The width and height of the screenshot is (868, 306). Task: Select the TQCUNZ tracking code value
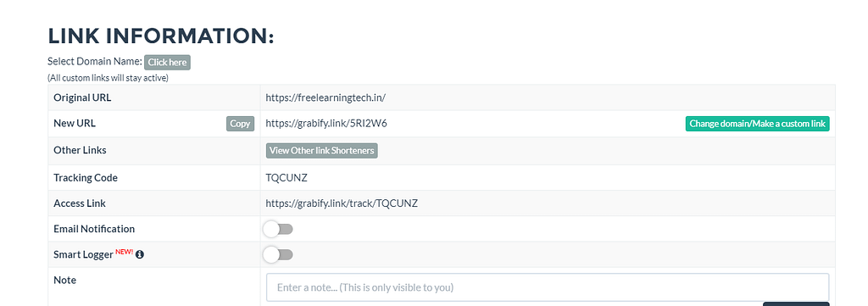click(287, 178)
